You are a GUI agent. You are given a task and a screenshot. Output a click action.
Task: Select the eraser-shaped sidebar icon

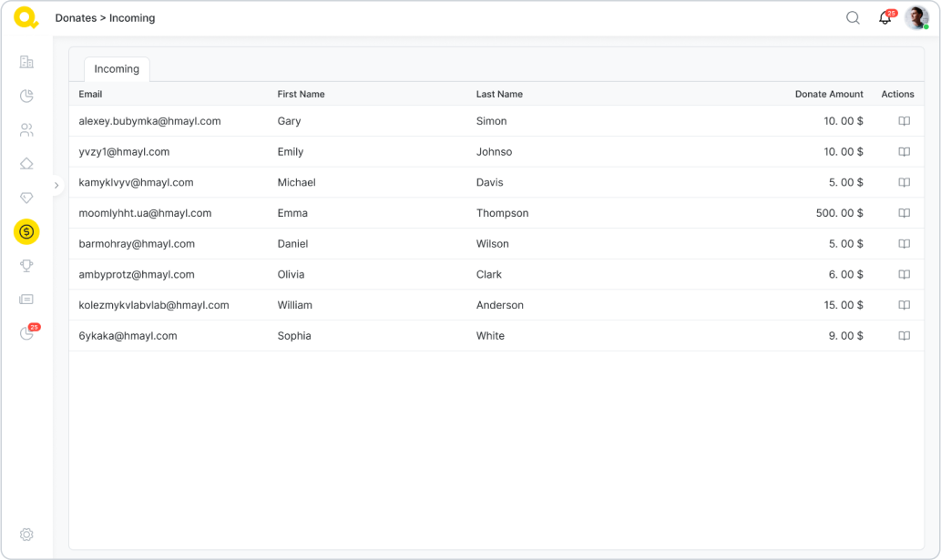[26, 164]
